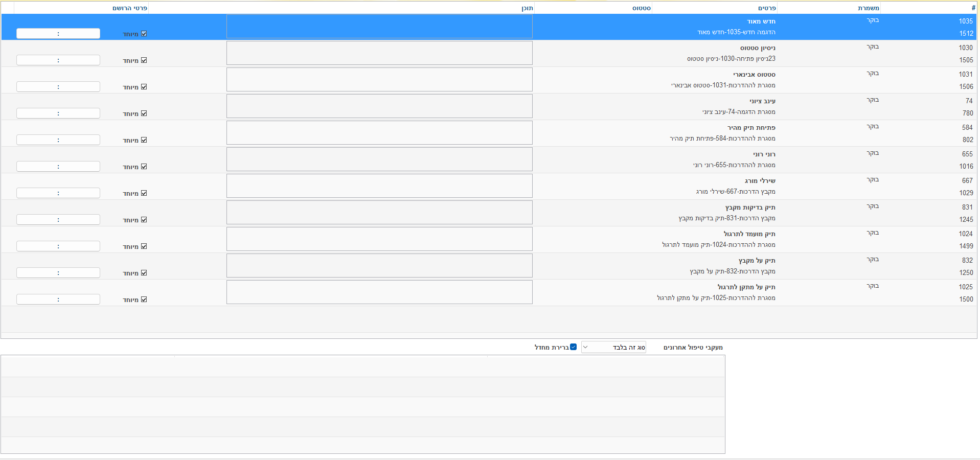The height and width of the screenshot is (460, 980).
Task: Open the סוג זה בלבד dropdown
Action: click(x=613, y=348)
